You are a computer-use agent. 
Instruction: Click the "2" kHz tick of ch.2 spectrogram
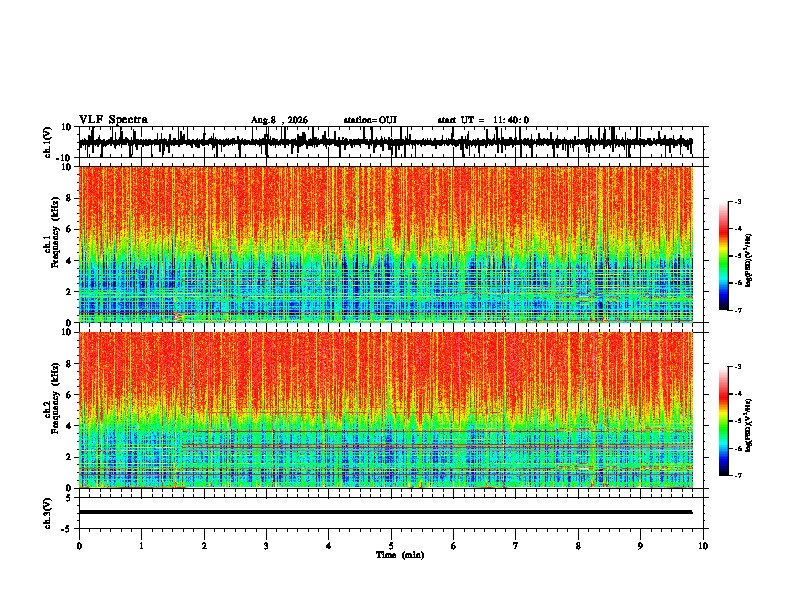70,457
